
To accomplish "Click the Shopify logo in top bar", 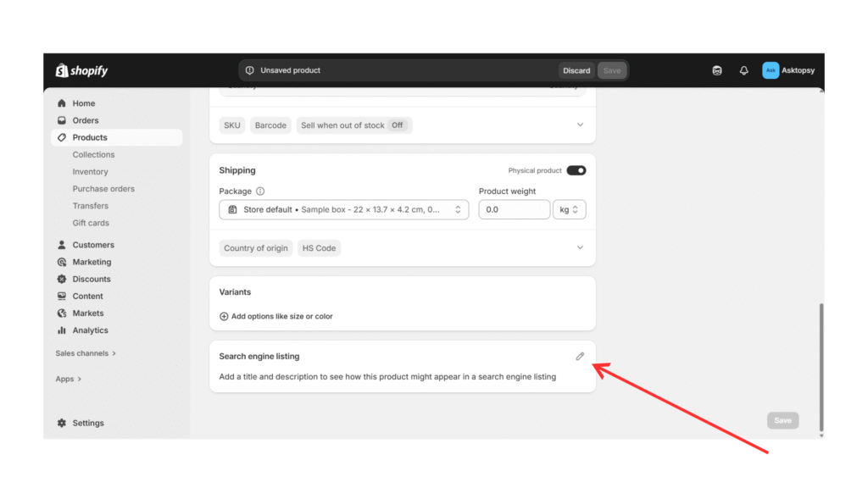I will pos(82,71).
